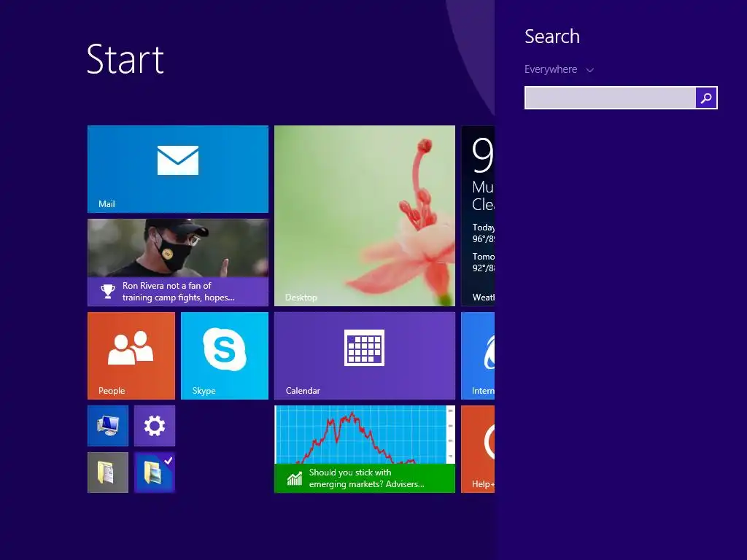This screenshot has height=560, width=747.
Task: Open the Internet Explorer tile
Action: [478, 356]
